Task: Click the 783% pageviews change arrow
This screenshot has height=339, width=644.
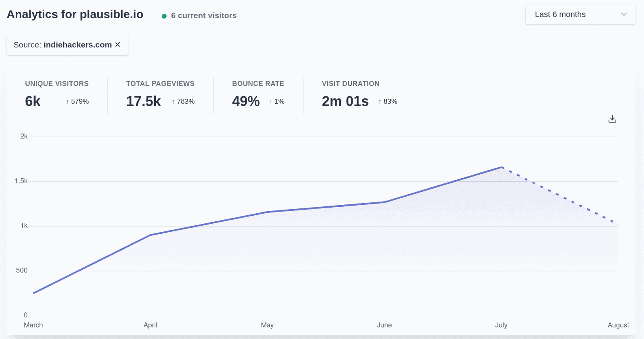Action: 173,102
